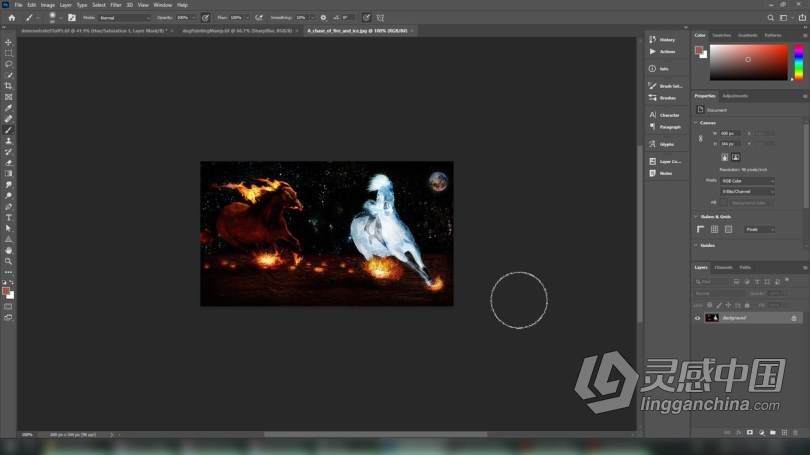The height and width of the screenshot is (455, 810).
Task: Open the Flow value dropdown
Action: [x=247, y=18]
